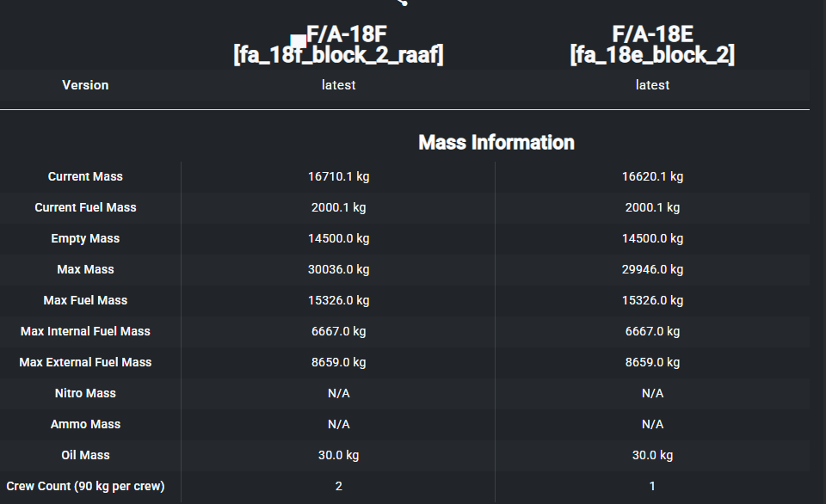Select the Max Internal Fuel Mass label
826x504 pixels.
[x=85, y=331]
